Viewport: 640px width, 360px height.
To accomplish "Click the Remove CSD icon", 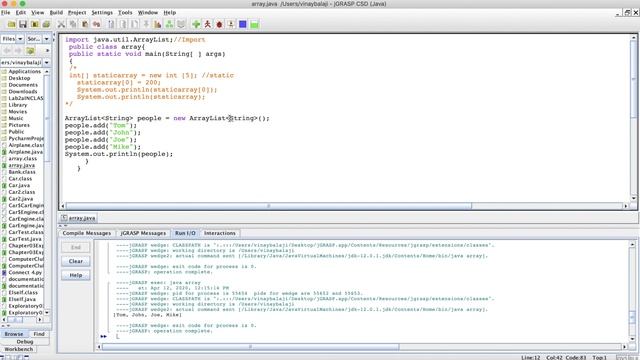I will [123, 24].
